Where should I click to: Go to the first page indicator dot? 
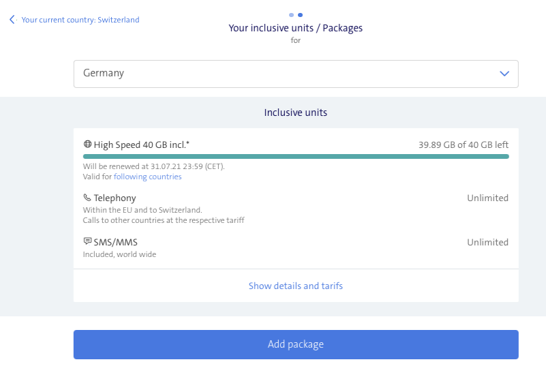click(x=291, y=14)
